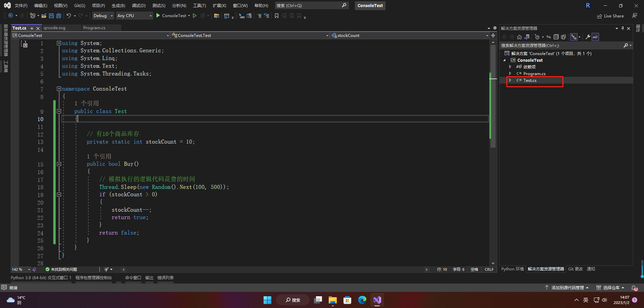Sync with Active Document icon
This screenshot has width=644, height=308.
(x=549, y=37)
